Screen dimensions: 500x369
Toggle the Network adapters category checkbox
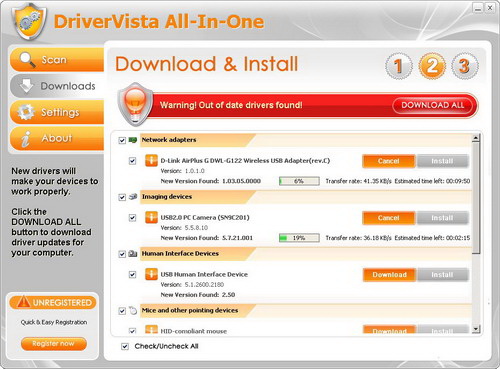click(x=122, y=140)
